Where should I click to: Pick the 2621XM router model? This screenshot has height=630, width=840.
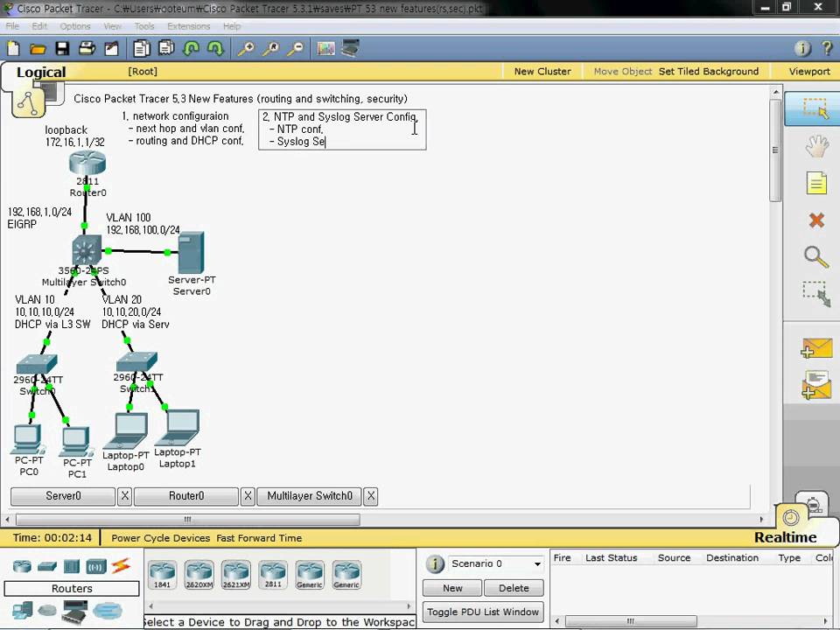[235, 576]
